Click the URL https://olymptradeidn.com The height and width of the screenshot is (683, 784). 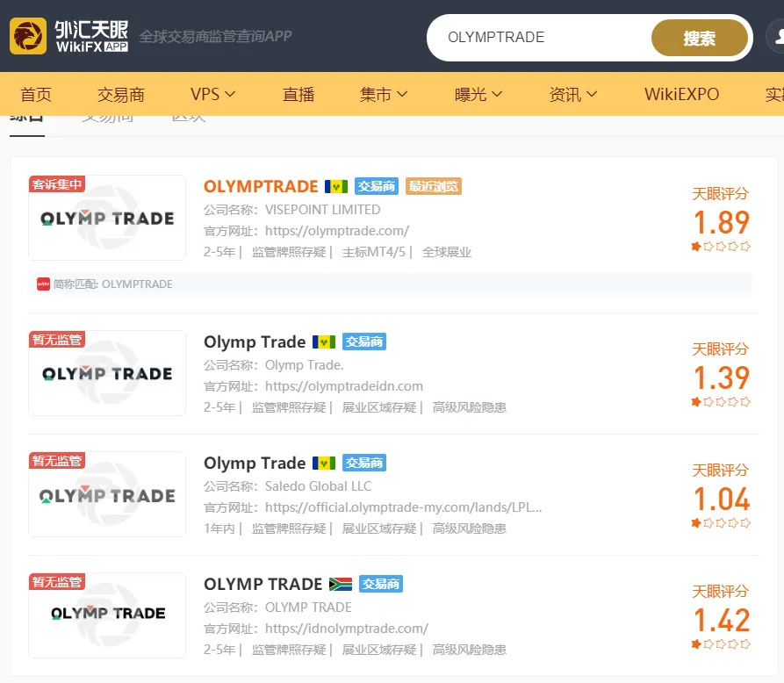point(344,386)
